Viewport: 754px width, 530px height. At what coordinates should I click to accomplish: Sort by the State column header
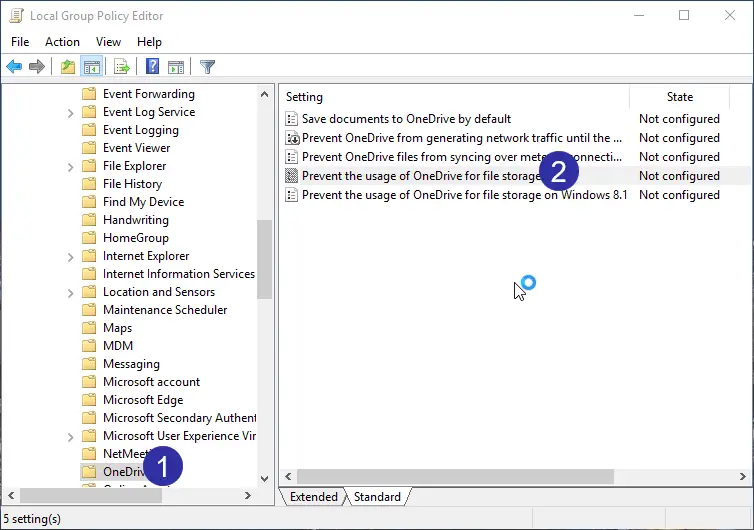(679, 97)
